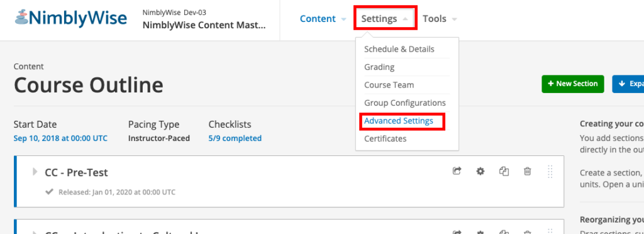Select Grading from Settings menu
This screenshot has height=234, width=644.
coord(379,67)
